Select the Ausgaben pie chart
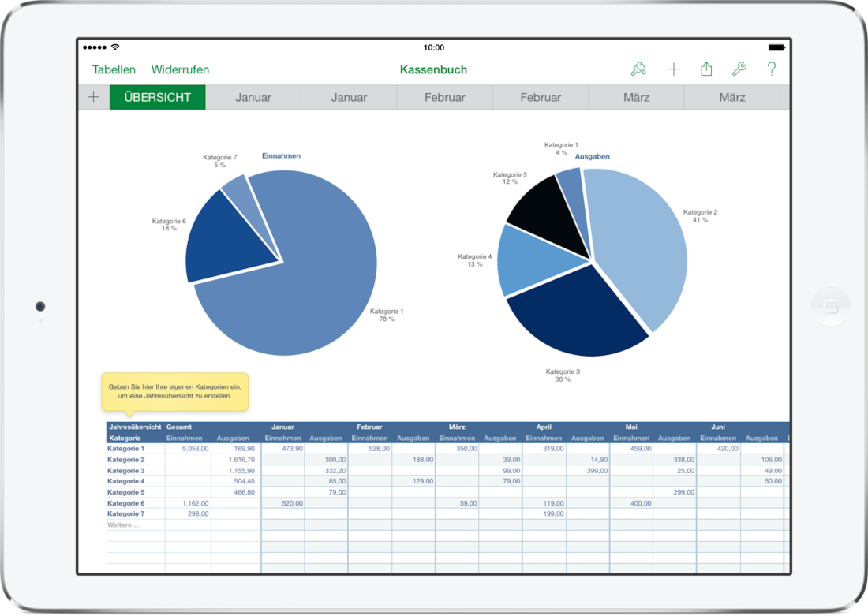 point(592,260)
